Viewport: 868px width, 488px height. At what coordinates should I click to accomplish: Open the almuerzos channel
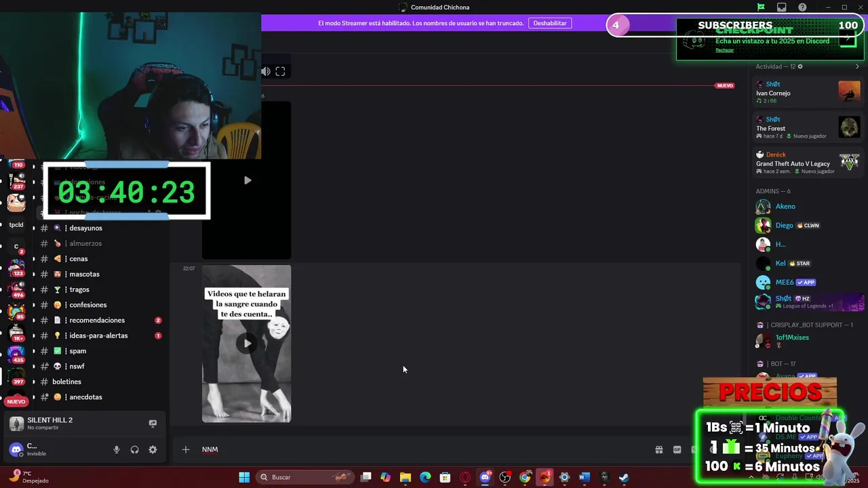tap(100, 243)
